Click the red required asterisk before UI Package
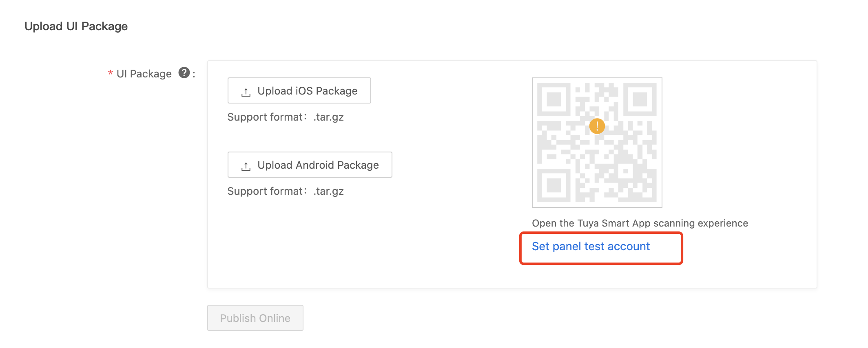Viewport: 868px width, 348px height. point(111,74)
